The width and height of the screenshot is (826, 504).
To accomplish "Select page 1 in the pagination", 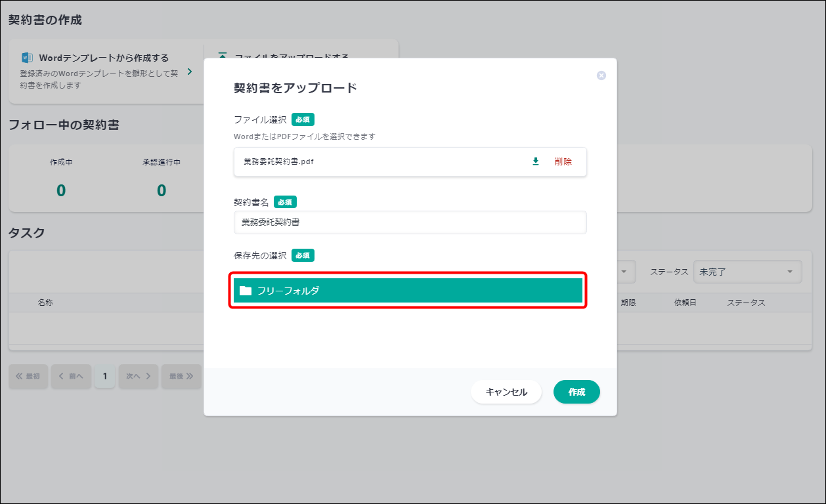I will coord(104,376).
